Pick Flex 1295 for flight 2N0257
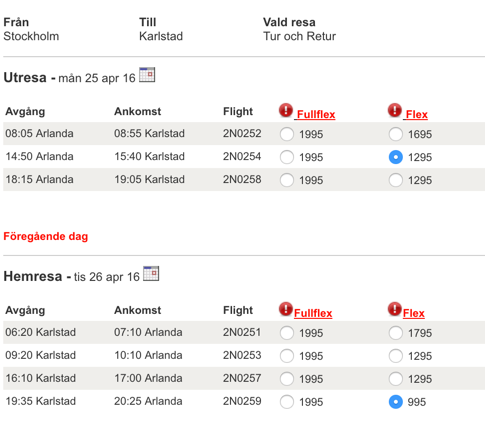This screenshot has height=427, width=485. click(396, 379)
